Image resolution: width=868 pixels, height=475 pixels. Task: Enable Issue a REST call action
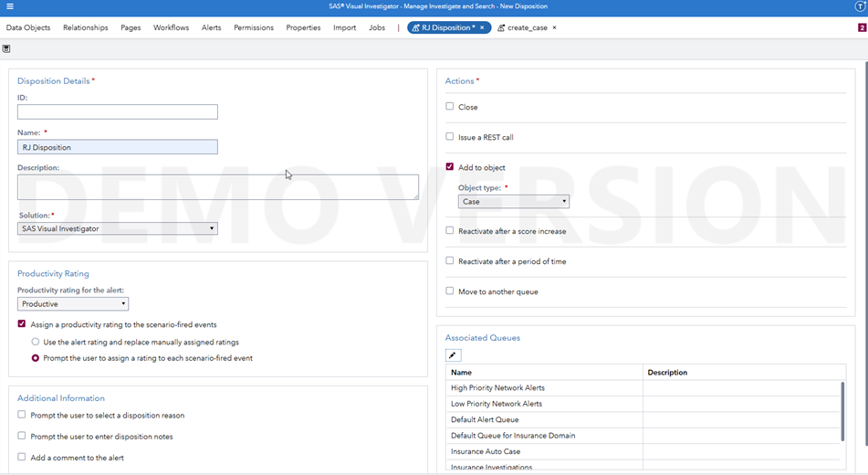[449, 136]
